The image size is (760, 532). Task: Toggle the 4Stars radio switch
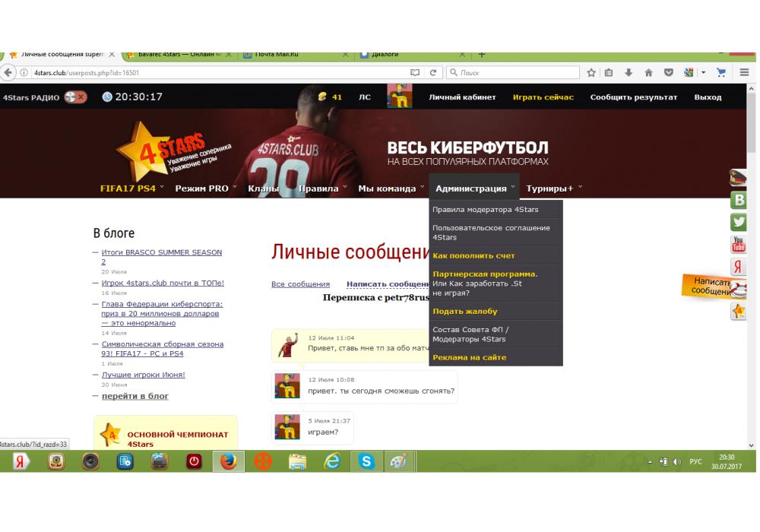pyautogui.click(x=76, y=97)
